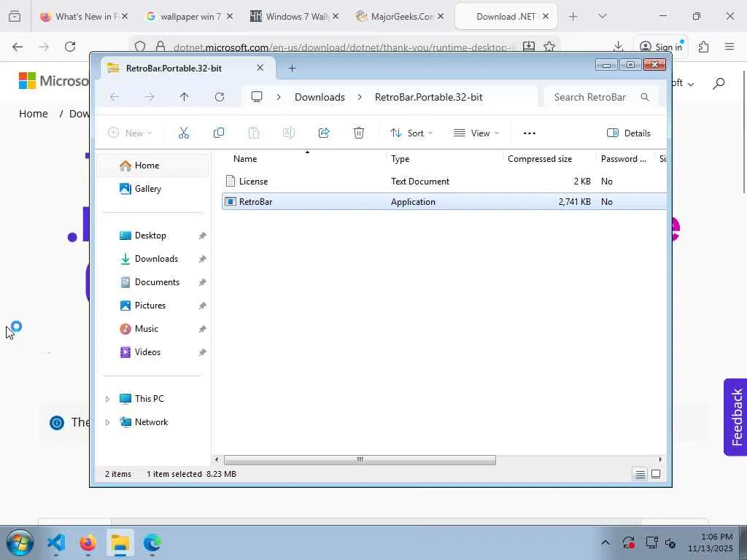Open new Explorer tab with plus
Viewport: 747px width, 560px height.
(x=292, y=69)
